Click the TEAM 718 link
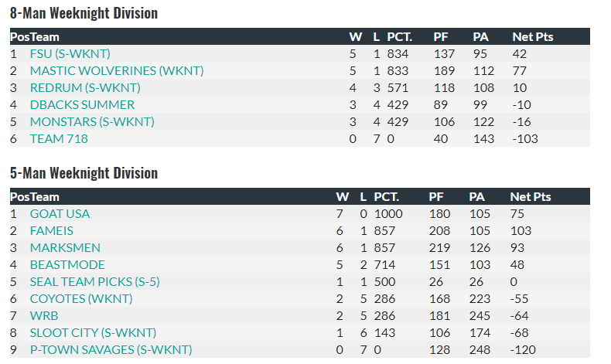This screenshot has width=611, height=364. pyautogui.click(x=59, y=139)
